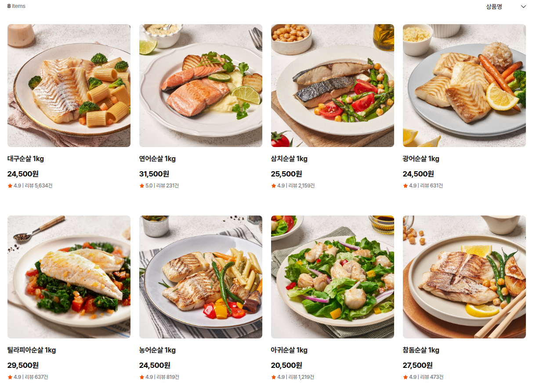Image resolution: width=547 pixels, height=392 pixels.
Task: View the 참돔순살 1kg product photo
Action: coord(464,277)
